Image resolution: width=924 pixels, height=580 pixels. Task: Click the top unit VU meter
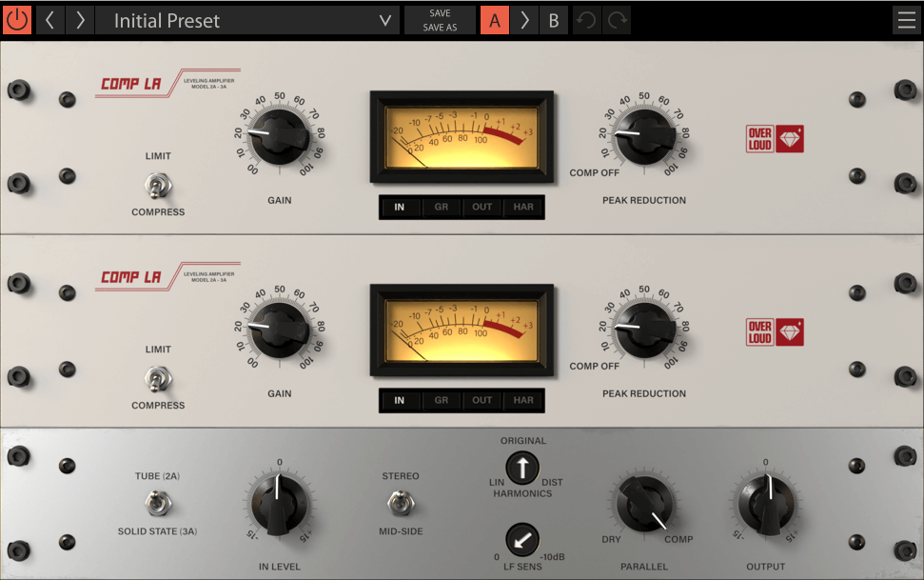click(x=462, y=137)
